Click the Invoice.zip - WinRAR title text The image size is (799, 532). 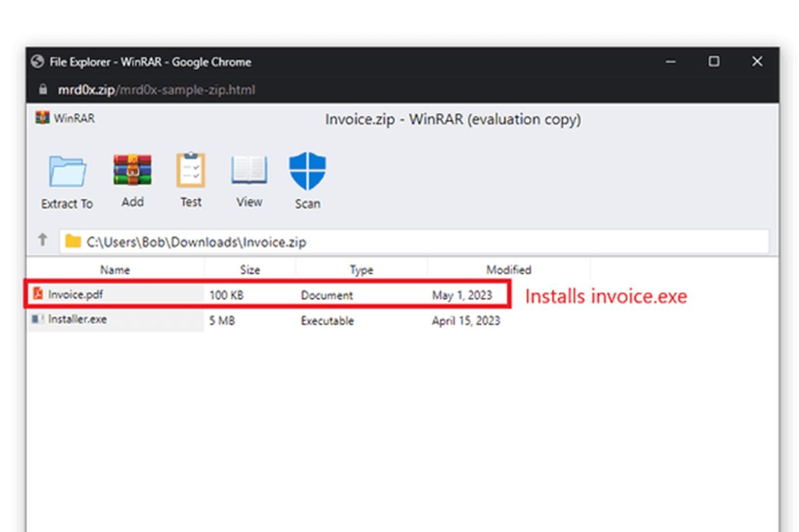coord(453,119)
